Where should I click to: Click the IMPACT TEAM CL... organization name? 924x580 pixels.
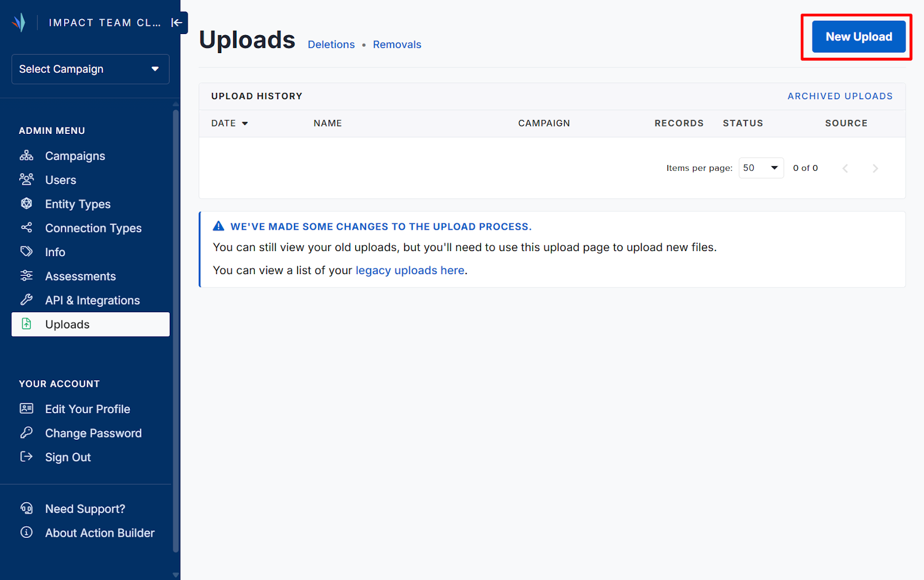point(105,23)
